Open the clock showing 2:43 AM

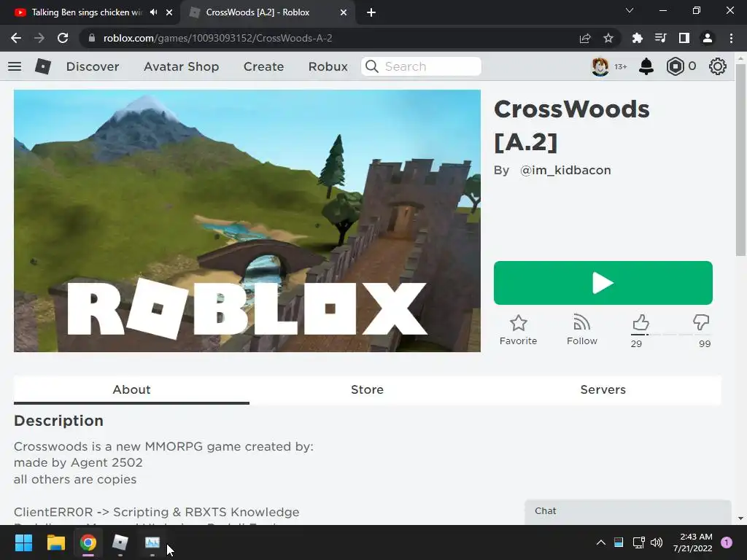pyautogui.click(x=693, y=542)
